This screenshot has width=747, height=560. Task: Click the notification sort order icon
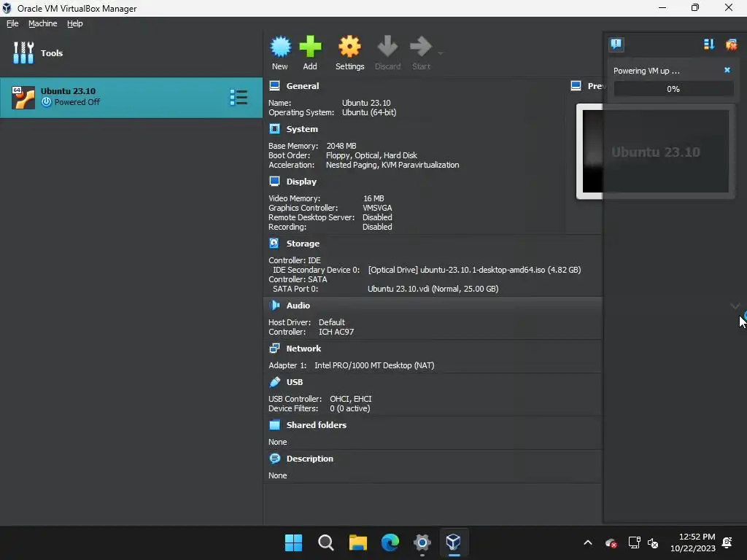click(x=709, y=44)
